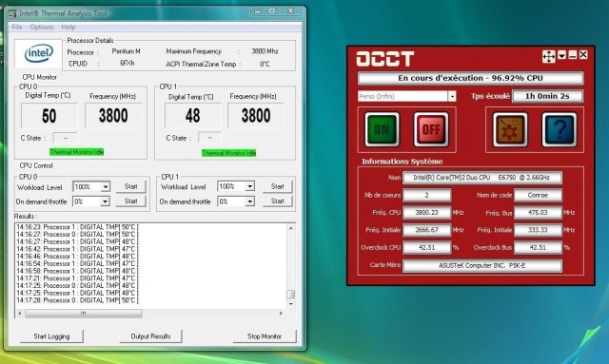
Task: Select result line 14:16:23 Processor 1
Action: point(77,227)
